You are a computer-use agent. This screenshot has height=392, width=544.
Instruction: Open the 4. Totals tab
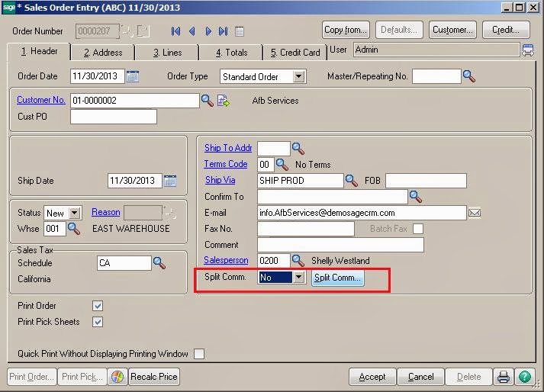pos(231,53)
